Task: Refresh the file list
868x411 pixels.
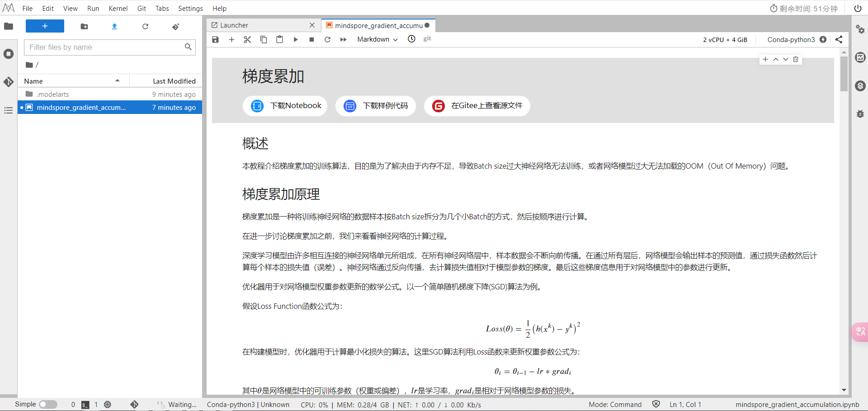Action: 145,27
